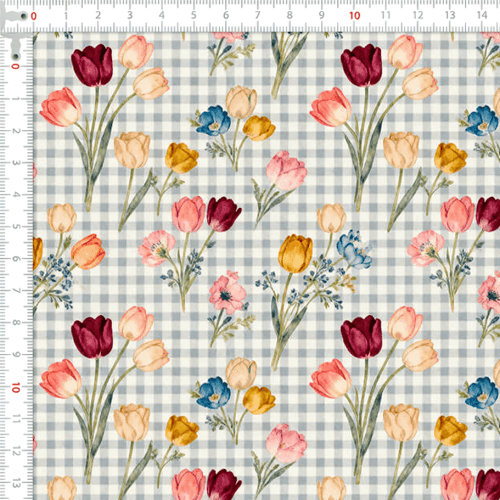The height and width of the screenshot is (500, 500).
Task: Click number 14 on the horizontal ruler
Action: point(482,15)
